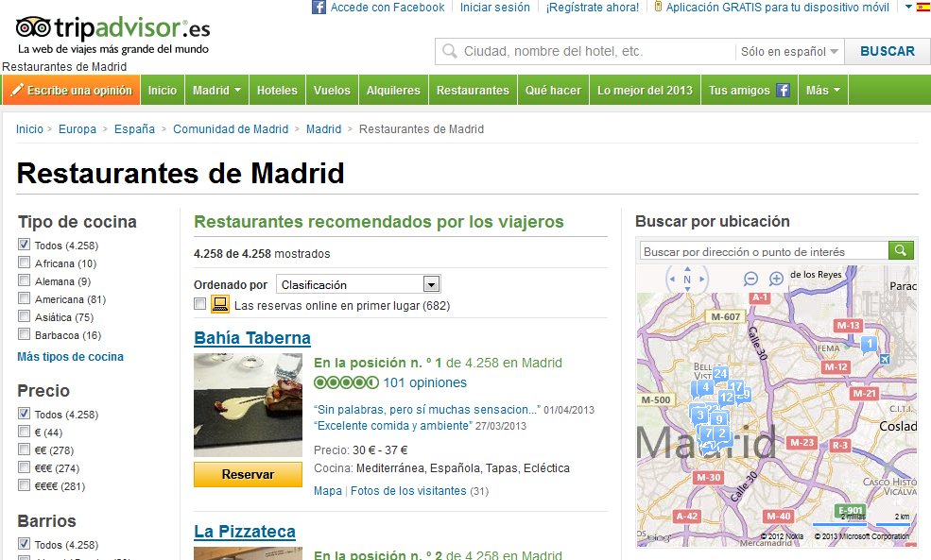Image resolution: width=931 pixels, height=560 pixels.
Task: Check the €€€€ (281) price checkbox
Action: [x=24, y=485]
